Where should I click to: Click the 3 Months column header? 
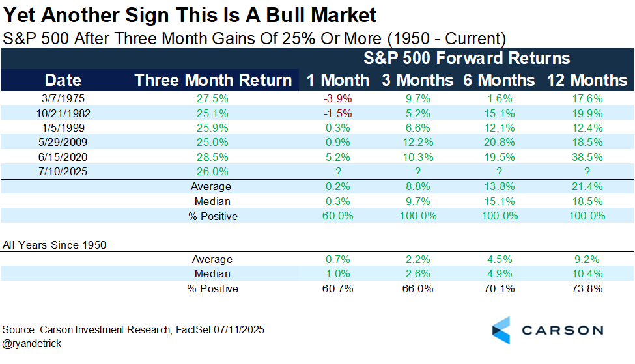[417, 80]
